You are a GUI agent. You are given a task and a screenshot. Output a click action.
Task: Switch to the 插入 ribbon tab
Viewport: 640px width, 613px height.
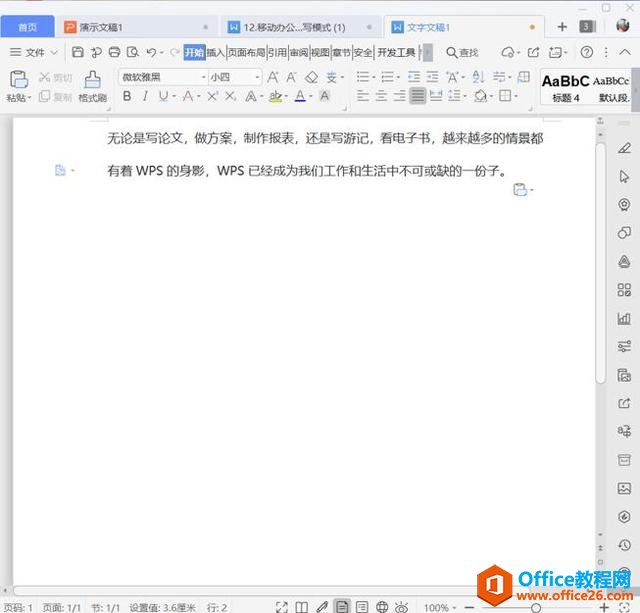pos(215,52)
